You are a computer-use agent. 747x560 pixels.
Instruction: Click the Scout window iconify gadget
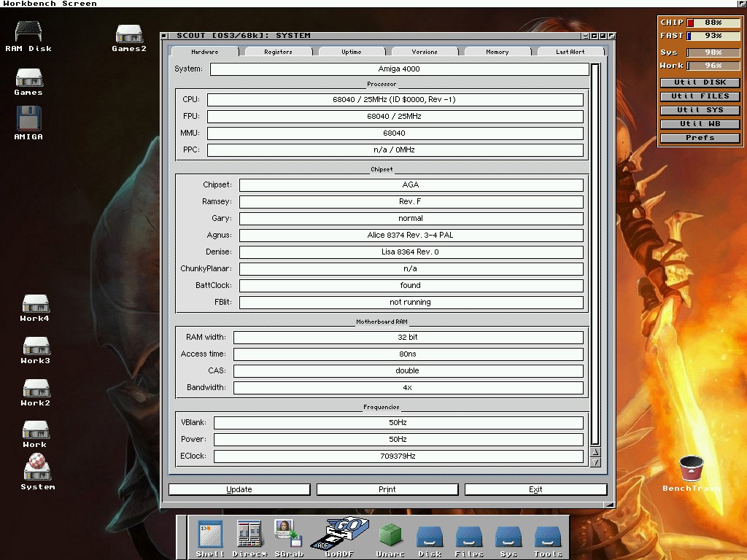point(595,36)
